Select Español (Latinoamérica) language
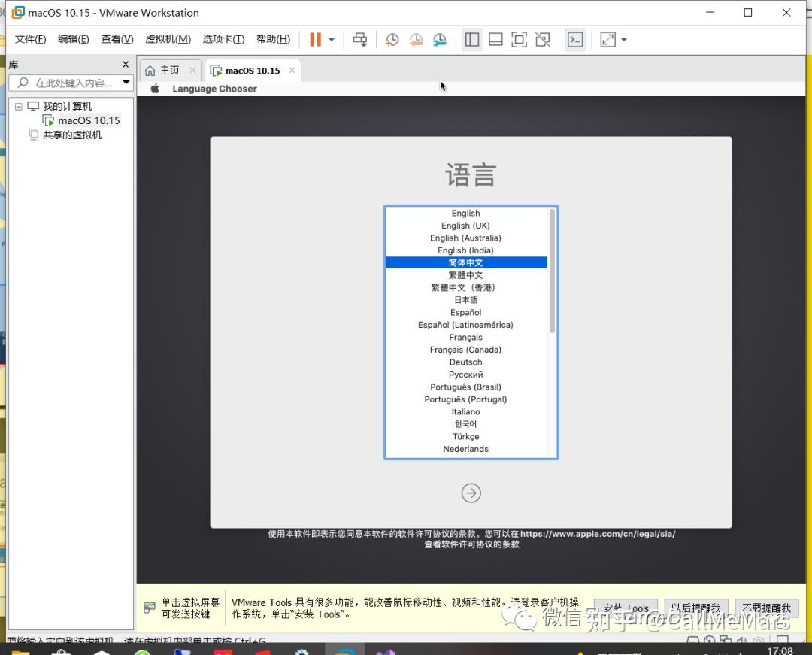This screenshot has height=655, width=812. (465, 325)
